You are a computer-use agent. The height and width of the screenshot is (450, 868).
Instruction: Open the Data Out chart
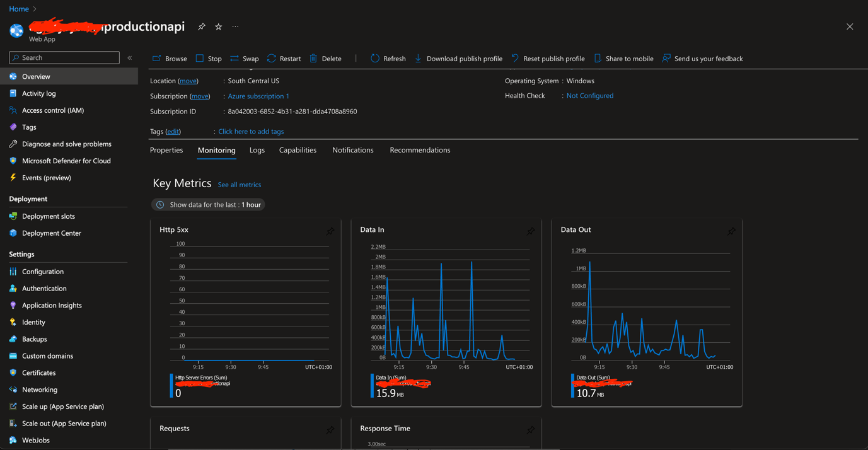coord(647,313)
